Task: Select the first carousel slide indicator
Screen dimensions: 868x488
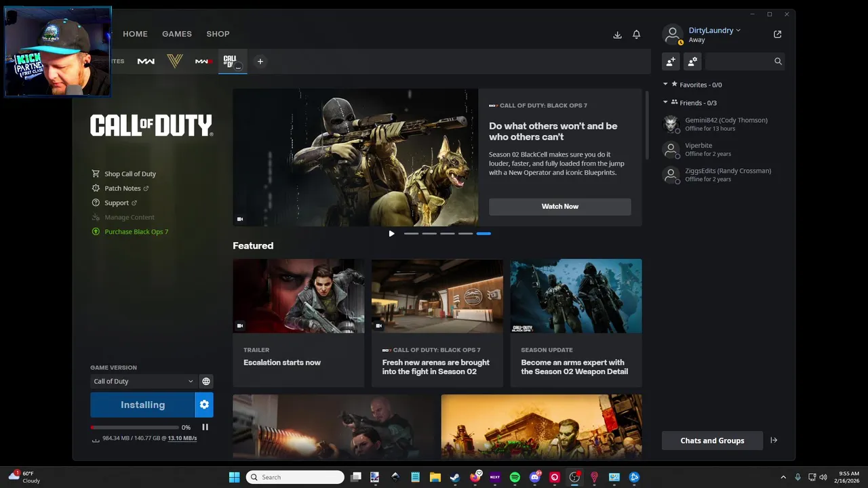Action: click(x=412, y=233)
